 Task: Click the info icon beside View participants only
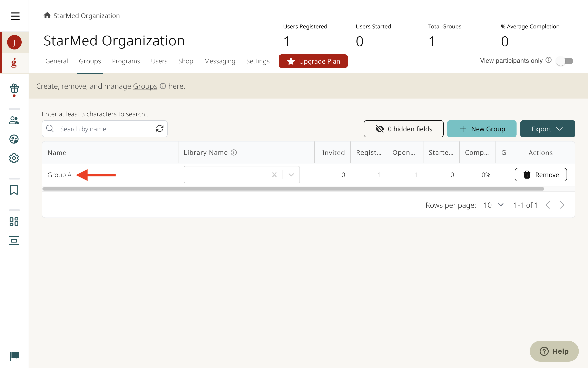click(548, 60)
